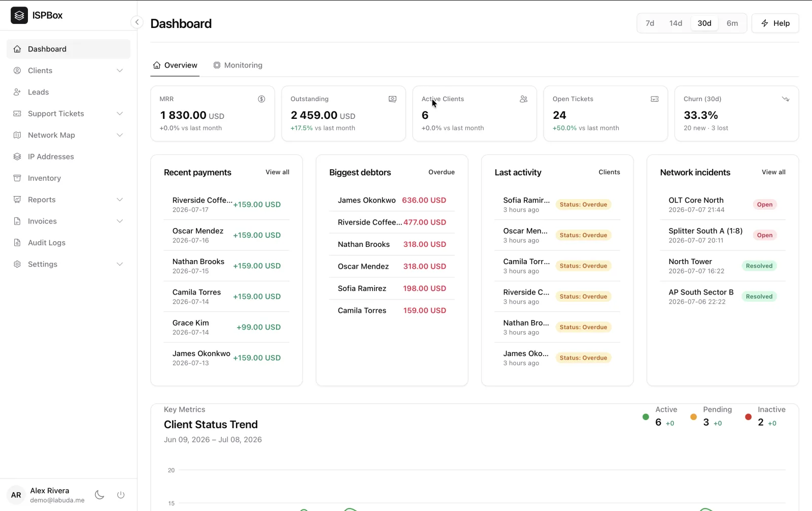Expand the Clients menu chevron
812x511 pixels.
tap(120, 71)
